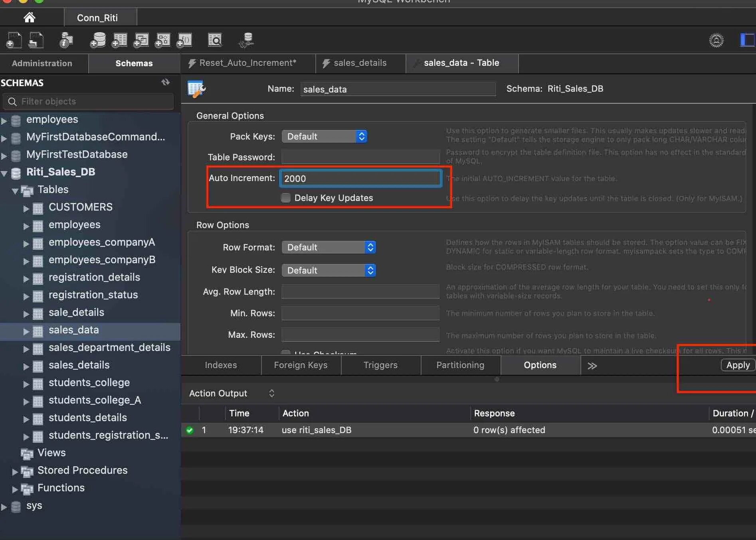Switch to the Foreign Keys tab
Viewport: 756px width, 540px height.
point(301,365)
